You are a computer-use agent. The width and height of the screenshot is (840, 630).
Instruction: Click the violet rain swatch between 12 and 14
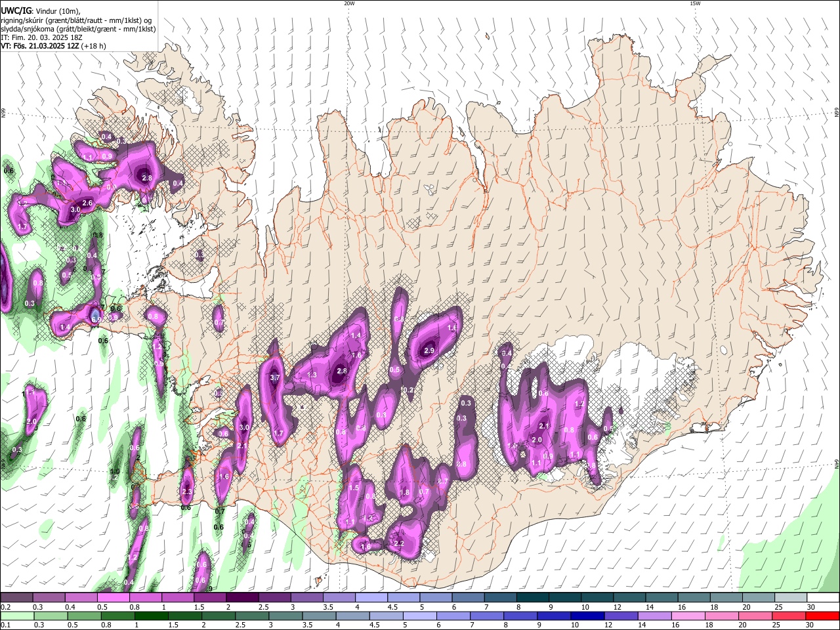(621, 616)
